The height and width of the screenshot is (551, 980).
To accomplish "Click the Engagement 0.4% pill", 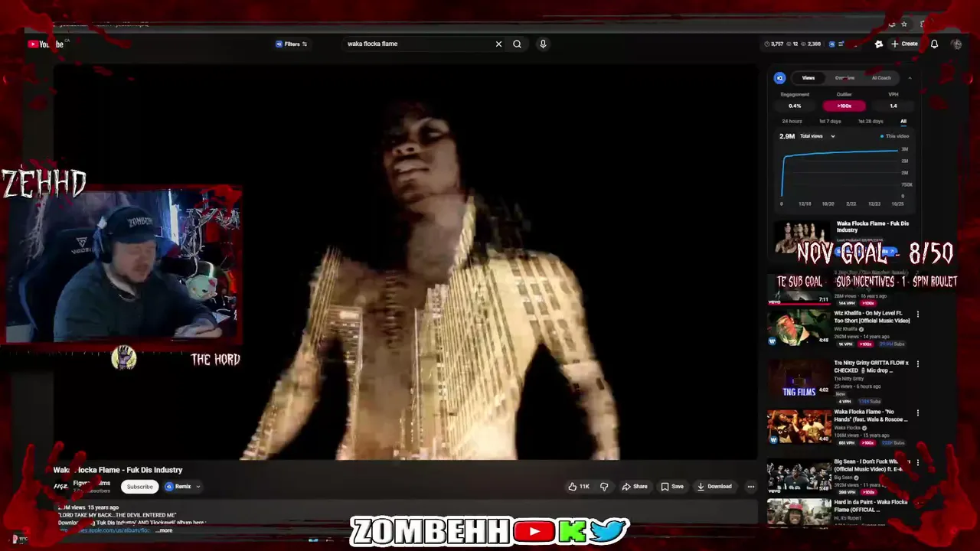I will 795,106.
